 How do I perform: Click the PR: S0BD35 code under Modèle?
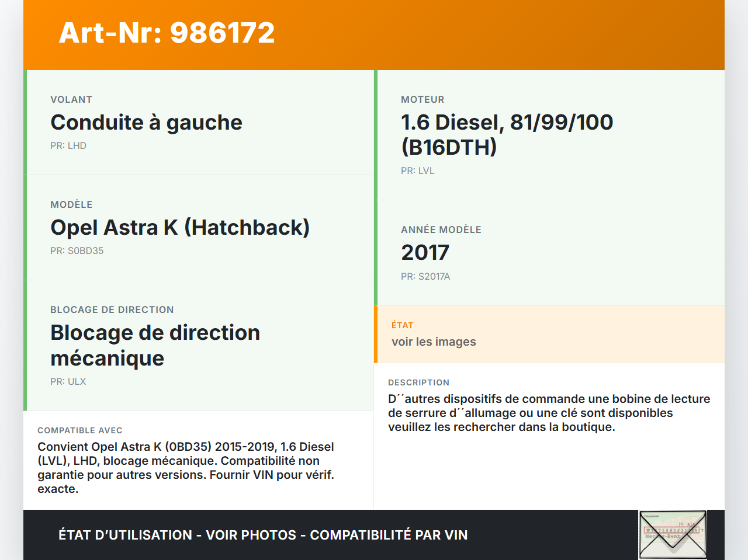pos(77,251)
